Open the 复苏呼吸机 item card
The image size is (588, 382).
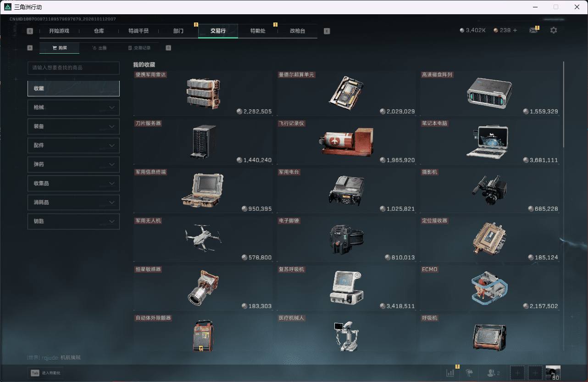point(346,288)
